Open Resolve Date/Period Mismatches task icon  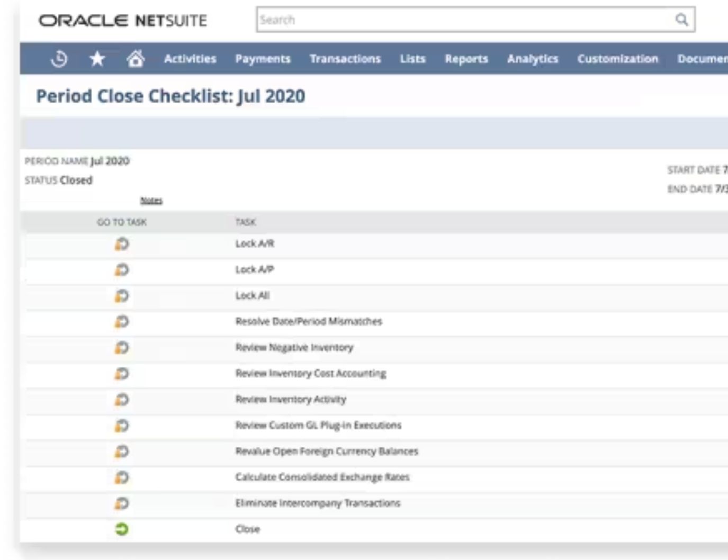click(122, 322)
